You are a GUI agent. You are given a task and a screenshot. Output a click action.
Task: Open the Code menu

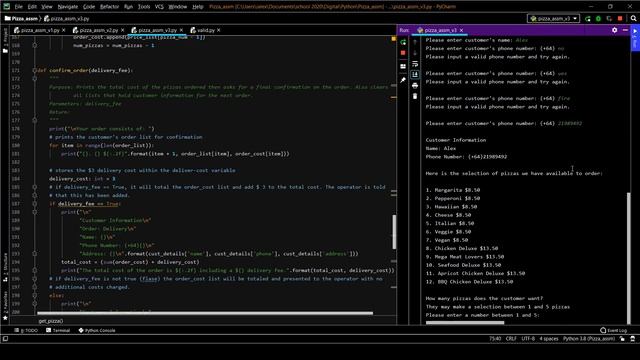coord(89,7)
